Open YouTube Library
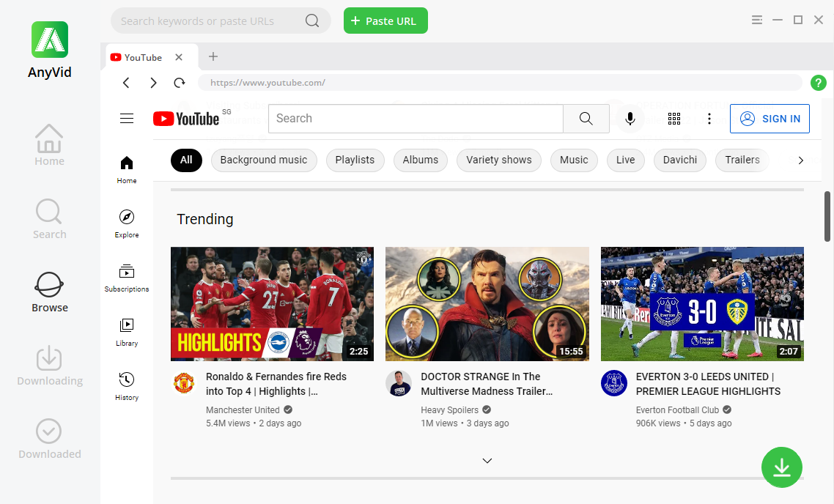This screenshot has height=504, width=834. tap(127, 333)
